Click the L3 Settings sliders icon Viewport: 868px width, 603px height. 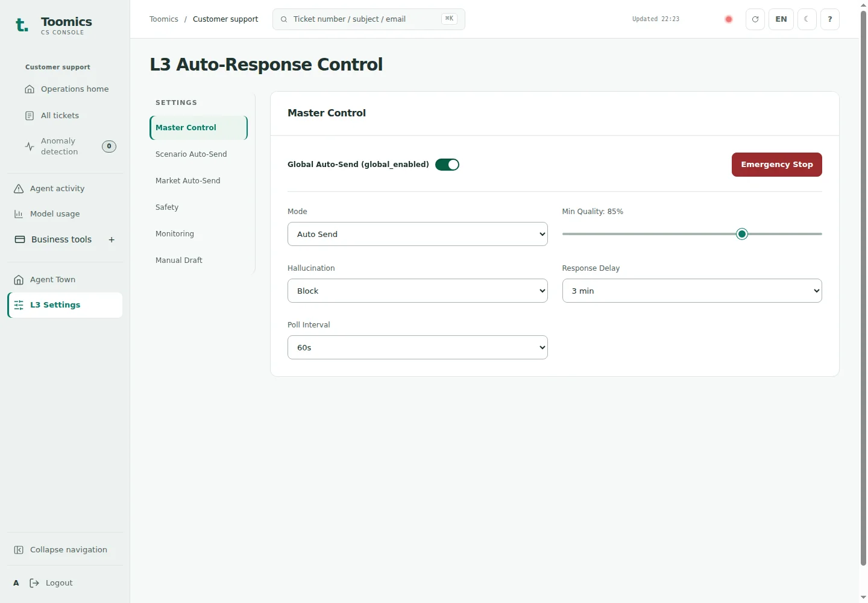coord(19,305)
